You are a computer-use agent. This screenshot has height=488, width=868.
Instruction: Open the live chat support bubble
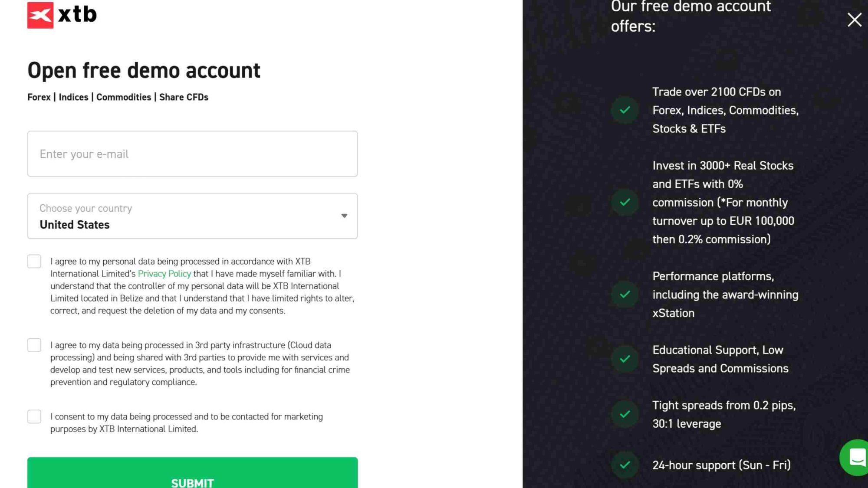pos(856,457)
